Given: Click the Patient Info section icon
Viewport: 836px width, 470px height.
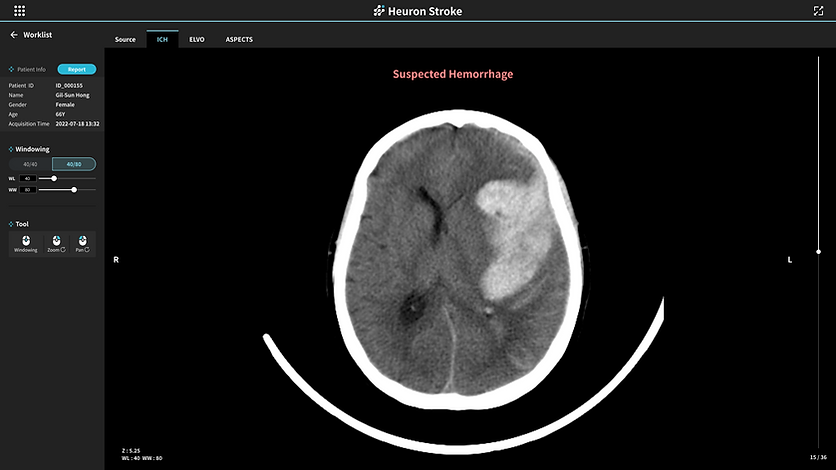Looking at the screenshot, I should click(11, 69).
